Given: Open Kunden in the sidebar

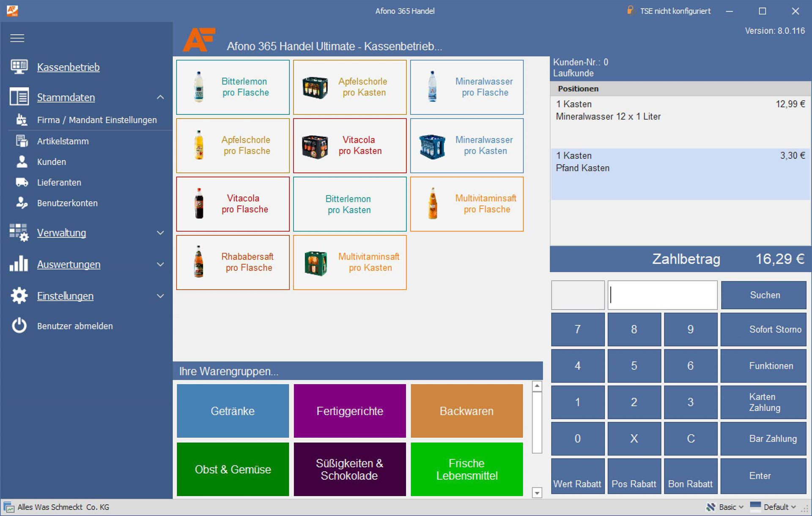Looking at the screenshot, I should click(x=52, y=162).
